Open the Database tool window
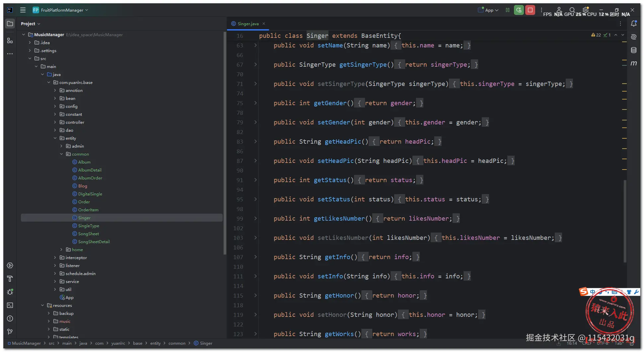Screen dimensions: 644x352 coord(634,50)
